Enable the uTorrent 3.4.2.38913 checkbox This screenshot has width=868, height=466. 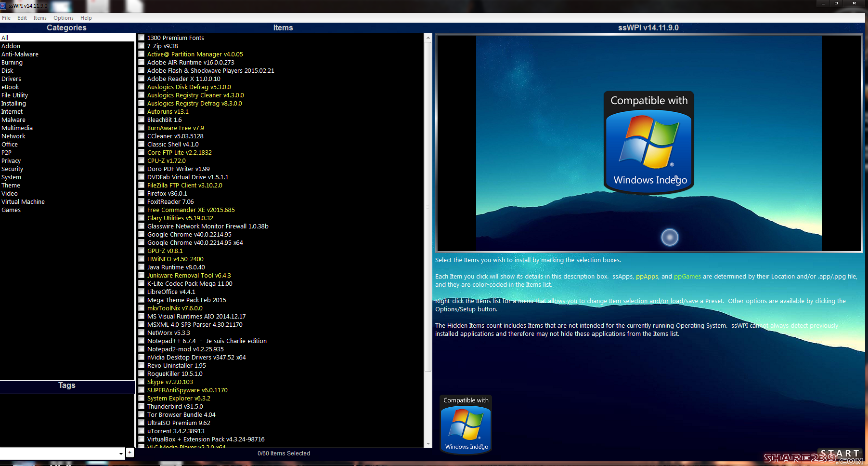coord(142,431)
